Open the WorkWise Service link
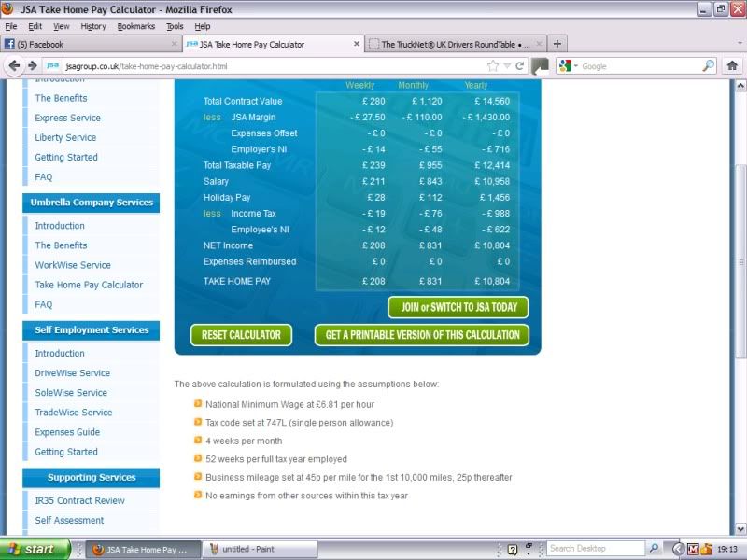 point(73,265)
